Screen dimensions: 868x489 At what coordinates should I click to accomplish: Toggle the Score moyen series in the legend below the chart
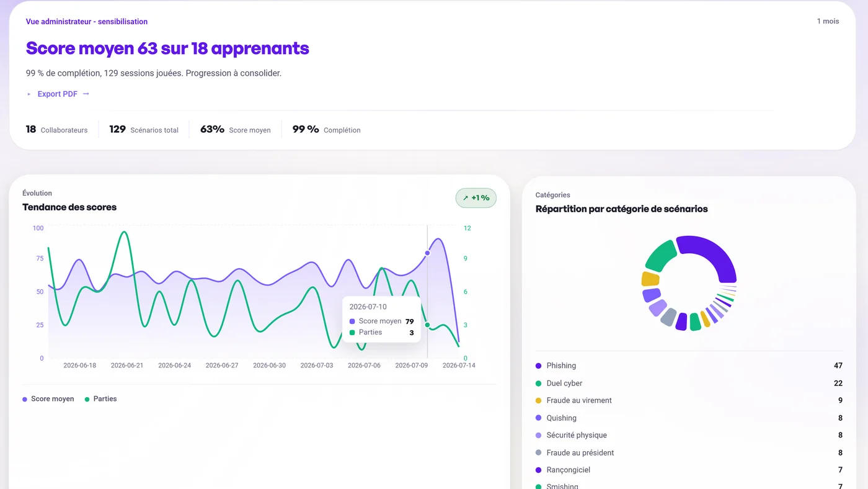[x=48, y=399]
